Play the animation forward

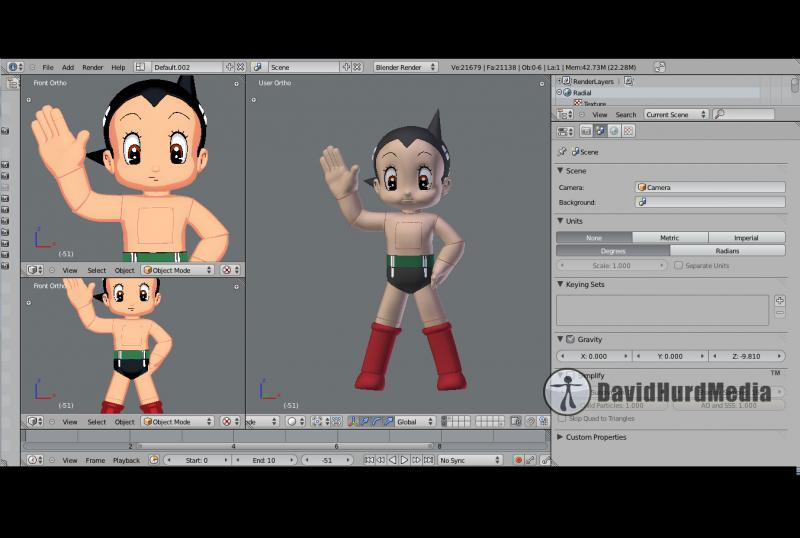(x=405, y=460)
